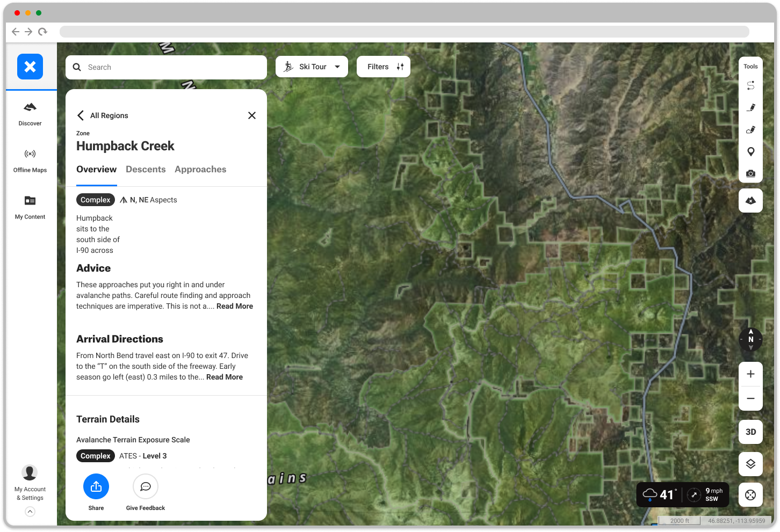
Task: Toggle 3D map view
Action: [751, 432]
